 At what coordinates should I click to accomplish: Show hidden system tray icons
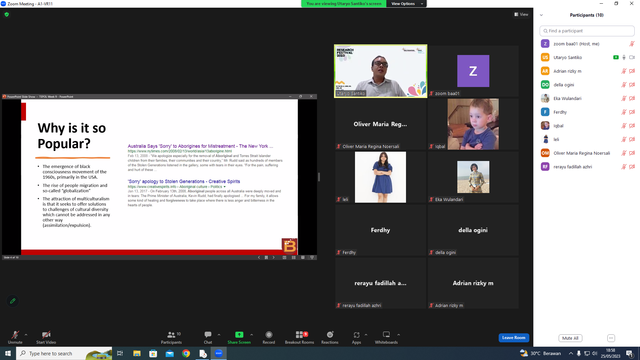pos(571,353)
